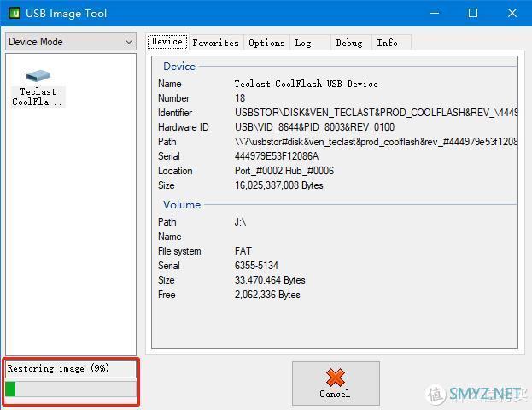Click the 'Restoring image (9%)' status text

58,368
